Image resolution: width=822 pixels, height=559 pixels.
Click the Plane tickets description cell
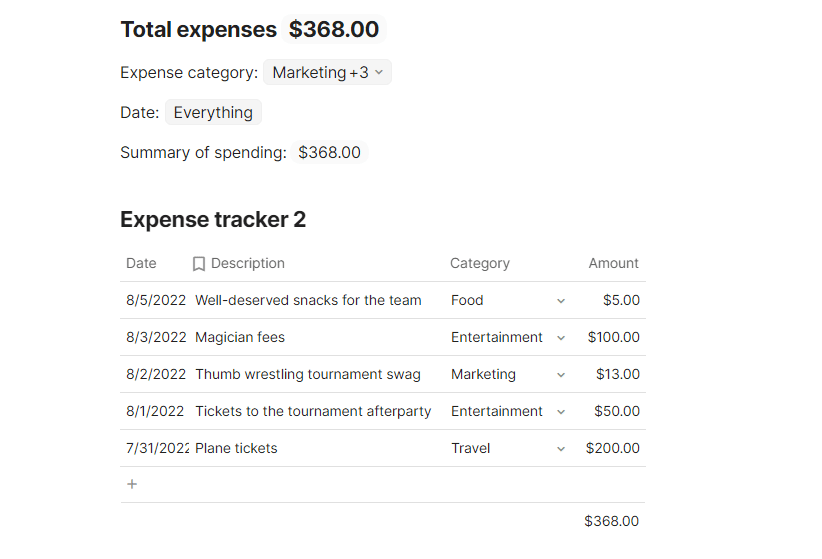click(x=318, y=448)
